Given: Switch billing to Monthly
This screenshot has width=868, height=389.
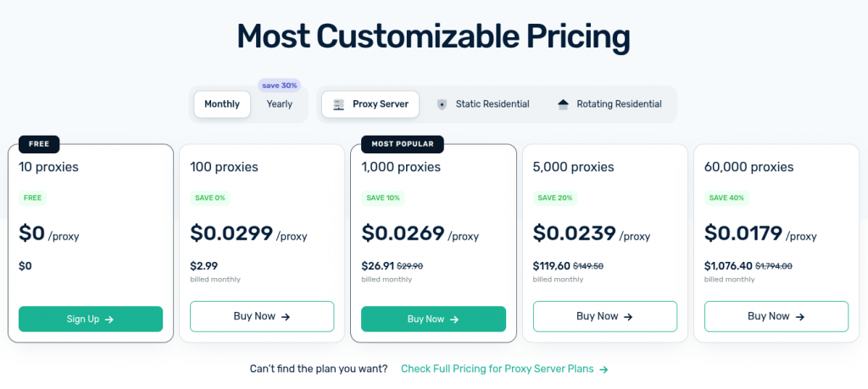Looking at the screenshot, I should click(222, 104).
